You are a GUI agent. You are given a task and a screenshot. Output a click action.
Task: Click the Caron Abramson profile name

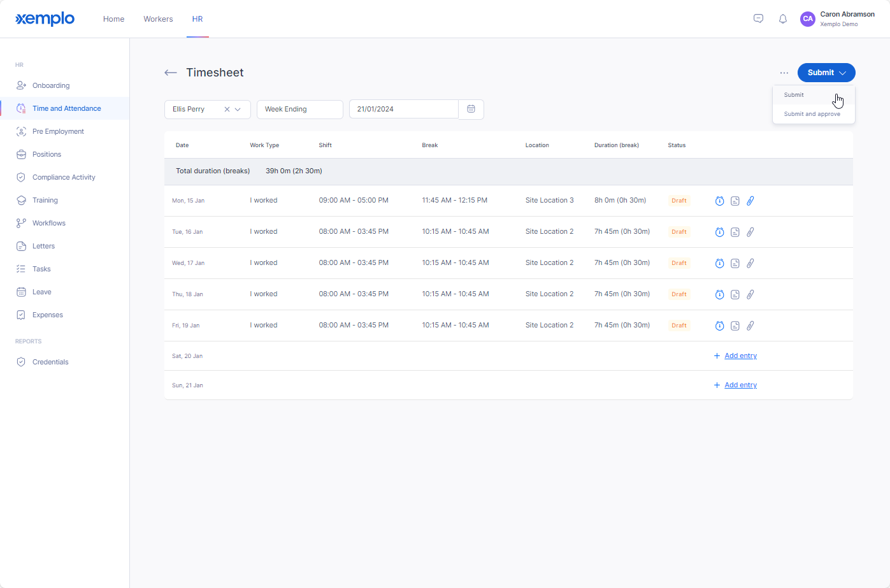(x=847, y=14)
